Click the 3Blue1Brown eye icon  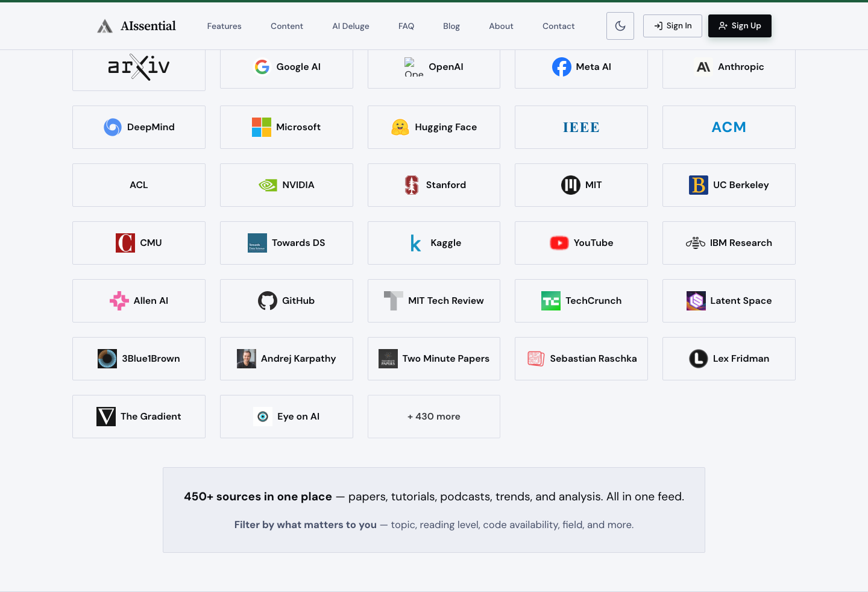[107, 359]
